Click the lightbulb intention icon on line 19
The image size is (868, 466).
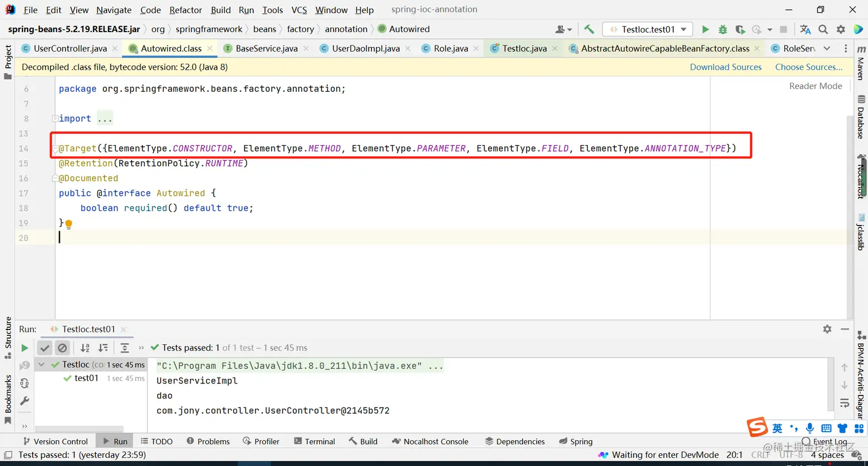[69, 224]
